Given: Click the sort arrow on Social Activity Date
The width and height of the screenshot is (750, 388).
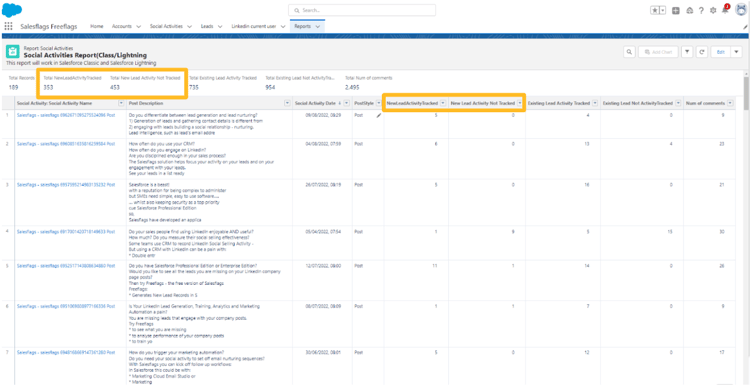Looking at the screenshot, I should [340, 103].
